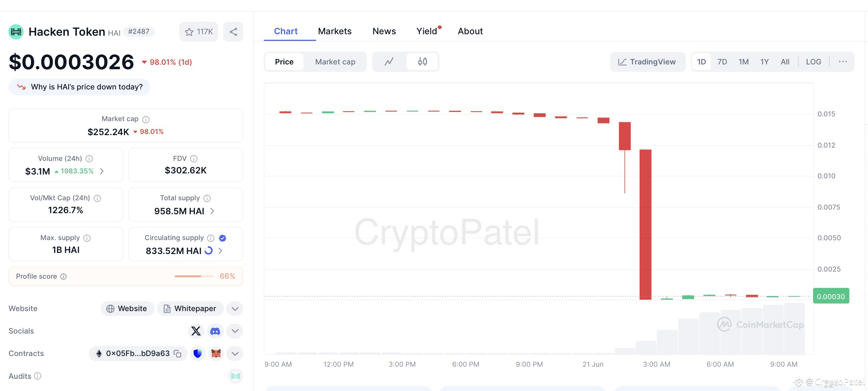Switch to line chart icon
This screenshot has width=868, height=391.
pyautogui.click(x=389, y=61)
